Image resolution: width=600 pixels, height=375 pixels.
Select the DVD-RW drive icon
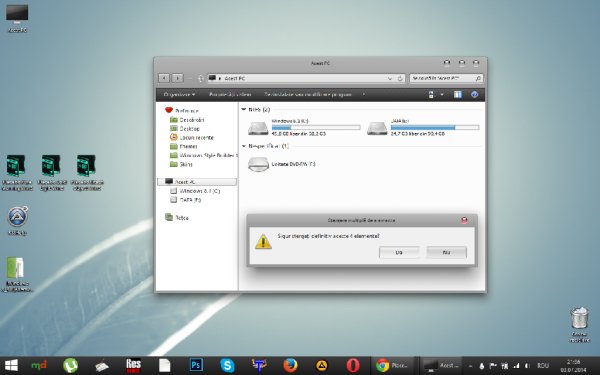(258, 164)
